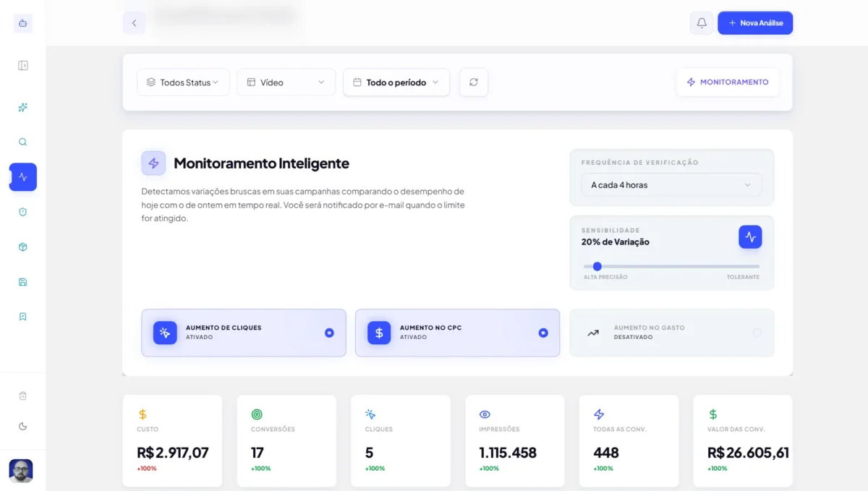Open the Todo o período date filter
The height and width of the screenshot is (491, 868).
pyautogui.click(x=396, y=82)
